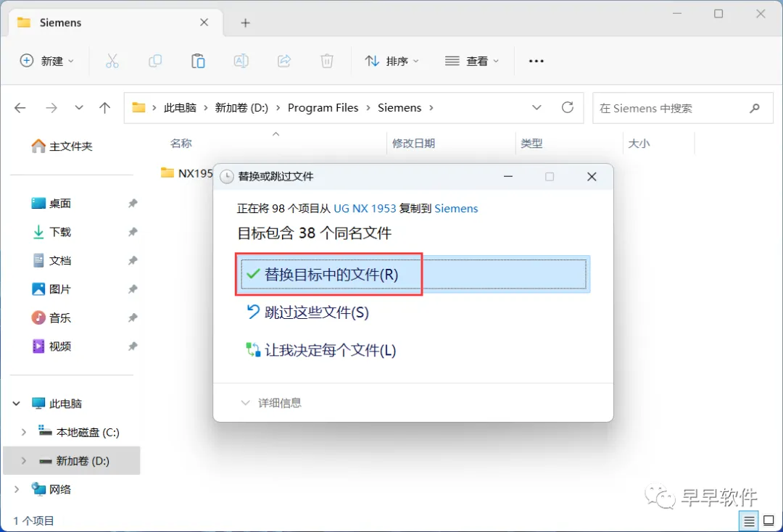Click the Share icon in toolbar

(284, 61)
